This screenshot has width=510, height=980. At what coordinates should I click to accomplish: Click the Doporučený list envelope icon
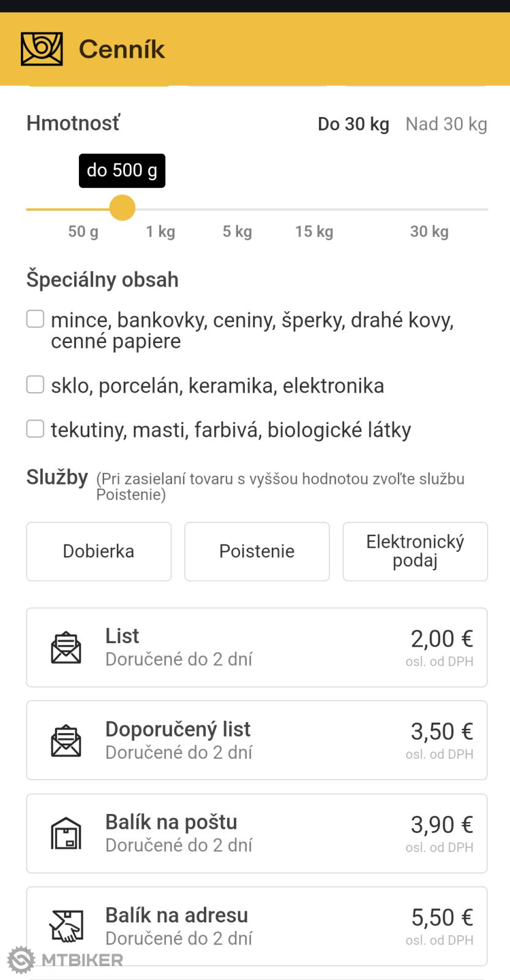(x=66, y=741)
